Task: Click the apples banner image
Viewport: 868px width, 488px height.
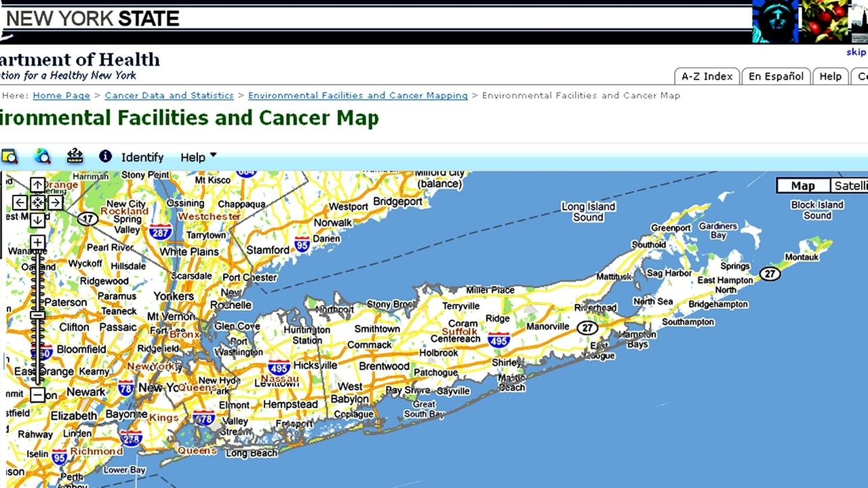Action: [825, 22]
